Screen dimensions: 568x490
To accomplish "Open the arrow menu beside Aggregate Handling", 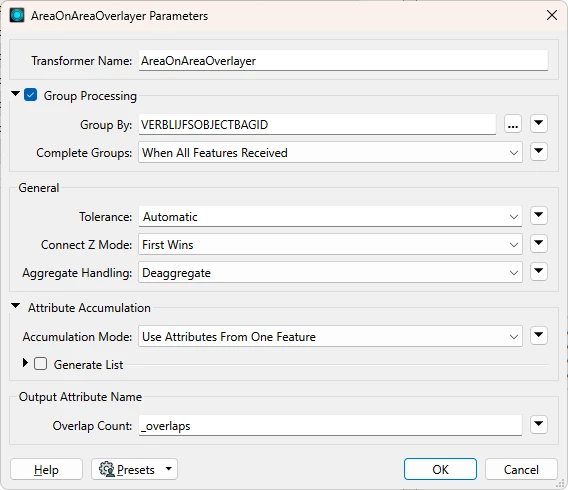I will pyautogui.click(x=539, y=271).
